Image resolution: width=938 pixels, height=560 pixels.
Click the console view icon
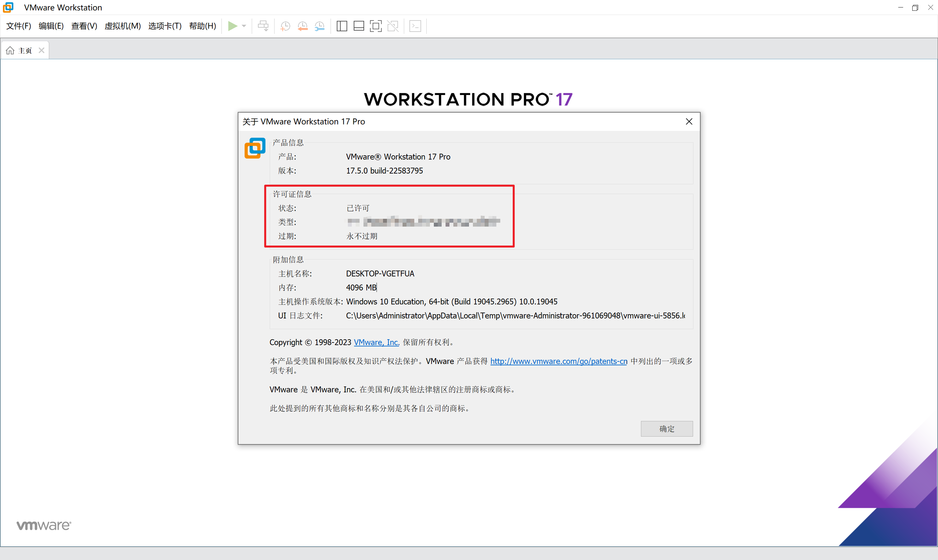click(415, 26)
